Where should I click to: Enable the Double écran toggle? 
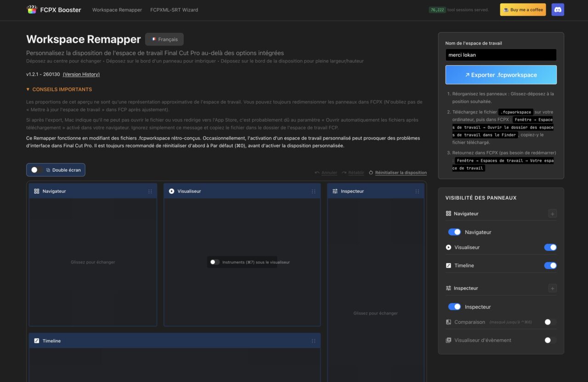click(35, 169)
